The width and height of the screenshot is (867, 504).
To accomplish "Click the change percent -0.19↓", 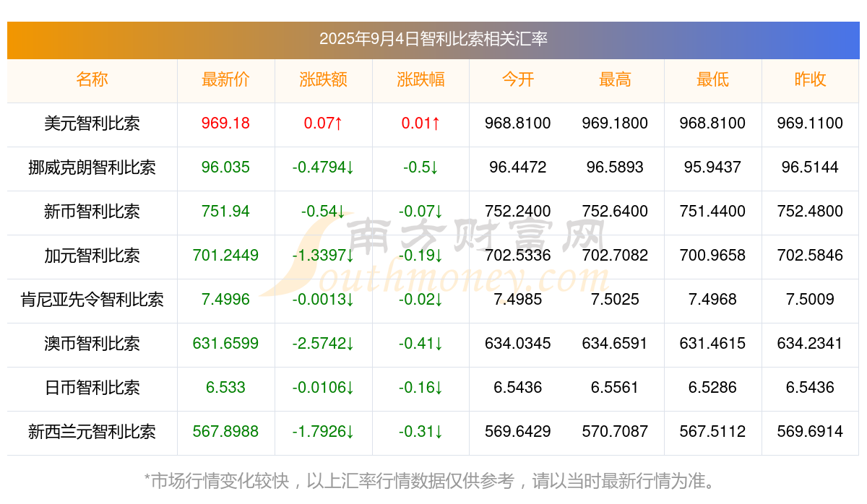I will tap(420, 256).
